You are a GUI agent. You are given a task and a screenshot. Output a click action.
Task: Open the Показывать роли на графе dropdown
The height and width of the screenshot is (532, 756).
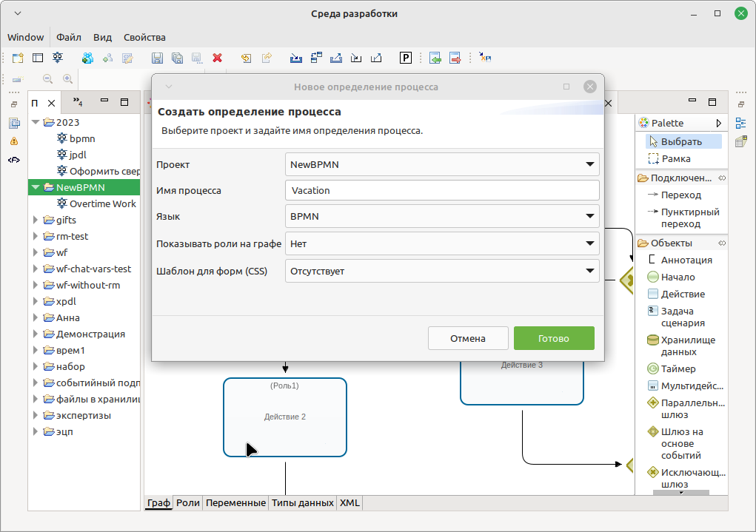click(442, 244)
